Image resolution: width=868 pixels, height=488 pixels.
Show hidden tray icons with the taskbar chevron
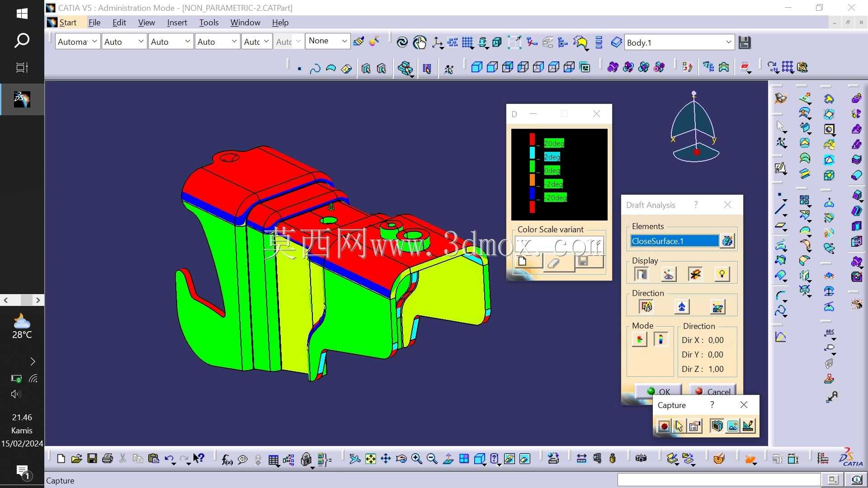(x=33, y=361)
